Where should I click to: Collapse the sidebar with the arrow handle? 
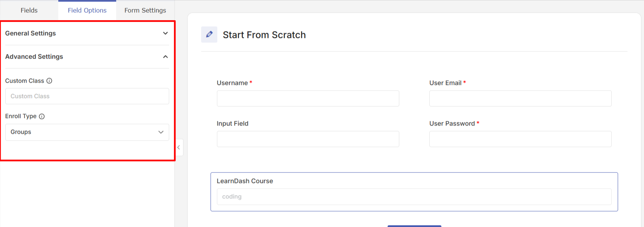click(x=179, y=147)
